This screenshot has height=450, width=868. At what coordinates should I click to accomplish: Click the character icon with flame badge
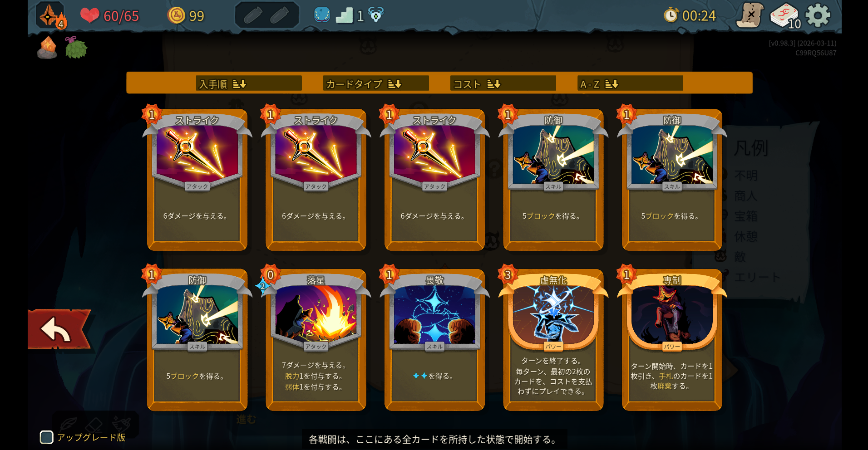click(51, 15)
